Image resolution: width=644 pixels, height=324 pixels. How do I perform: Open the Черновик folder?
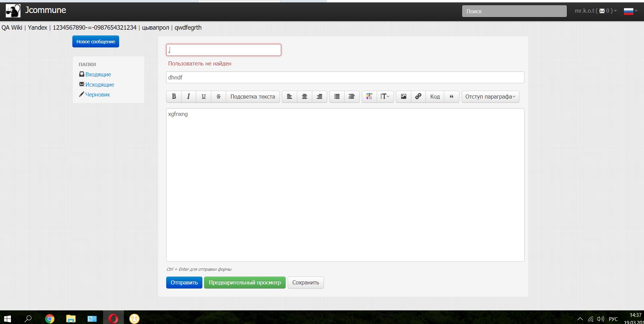pyautogui.click(x=97, y=94)
